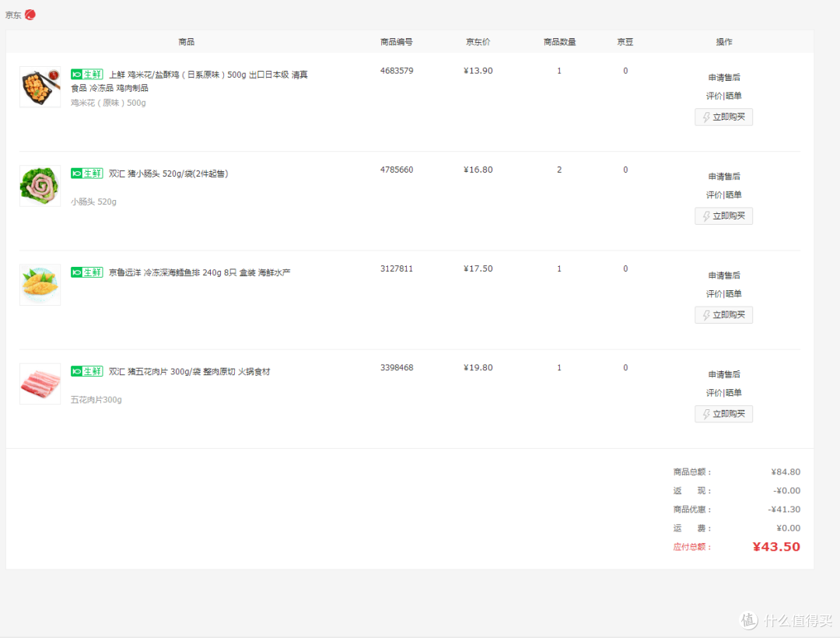Click the 商品编号 column header

[x=397, y=42]
